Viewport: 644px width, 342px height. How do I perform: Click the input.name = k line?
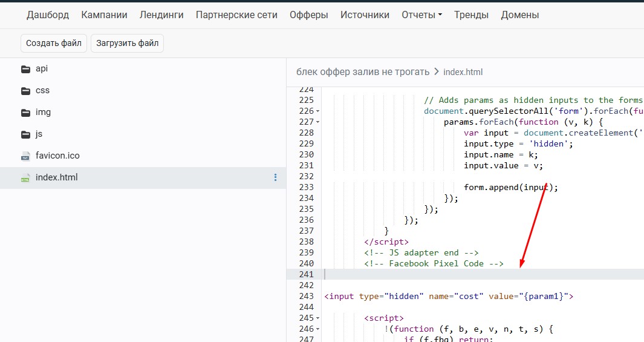tap(501, 154)
